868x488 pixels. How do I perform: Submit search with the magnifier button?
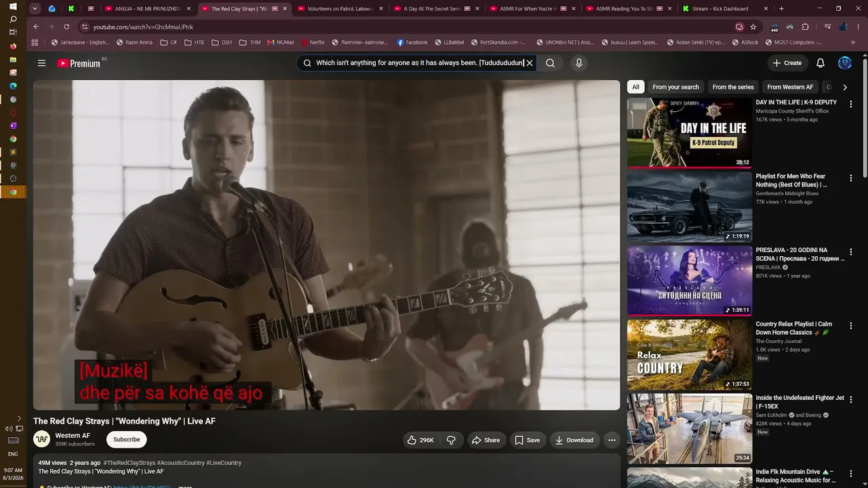click(550, 63)
